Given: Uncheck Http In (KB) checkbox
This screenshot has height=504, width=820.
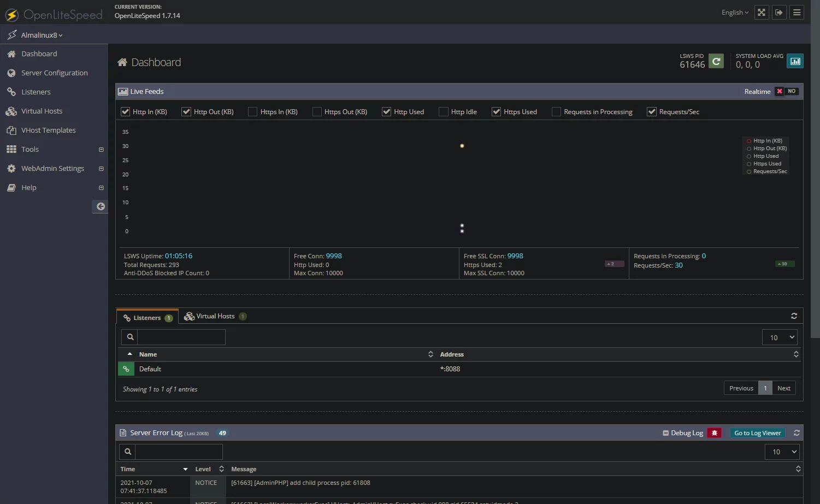Looking at the screenshot, I should click(x=125, y=112).
